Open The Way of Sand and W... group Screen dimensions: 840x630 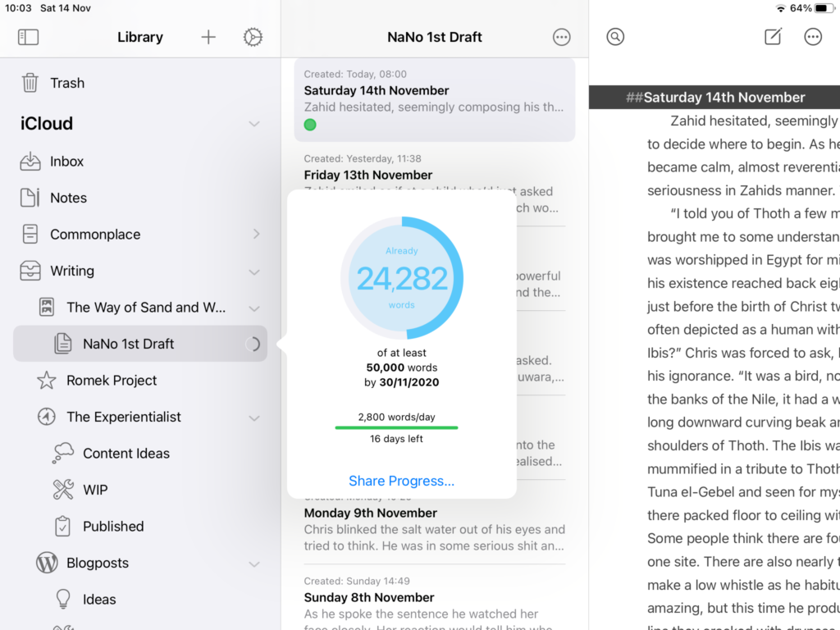[x=140, y=307]
